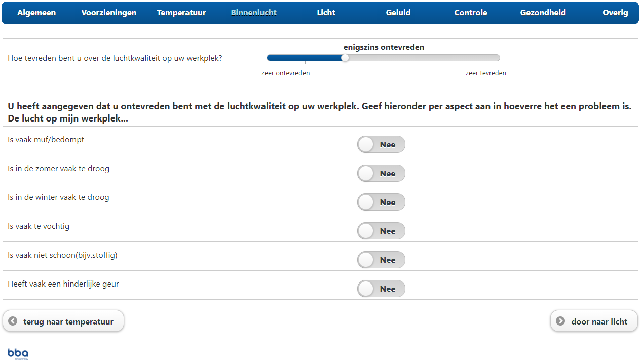The height and width of the screenshot is (364, 641).
Task: Open the Geluid tab
Action: [398, 13]
